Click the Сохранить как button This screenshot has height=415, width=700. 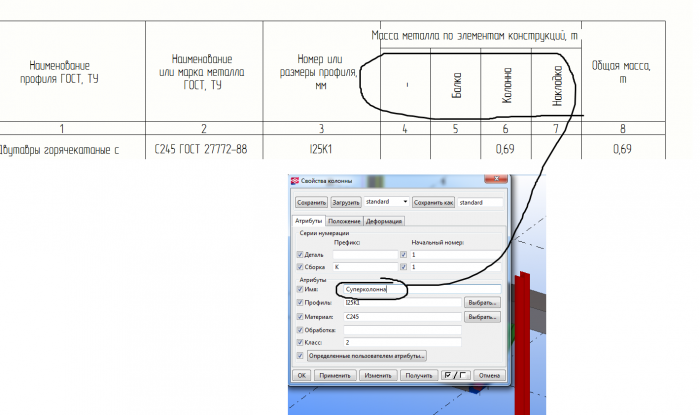pos(433,203)
